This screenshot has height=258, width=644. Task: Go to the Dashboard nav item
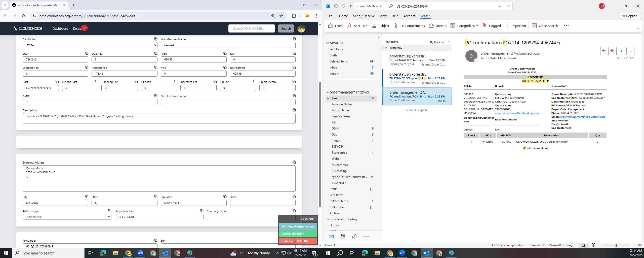click(x=60, y=28)
